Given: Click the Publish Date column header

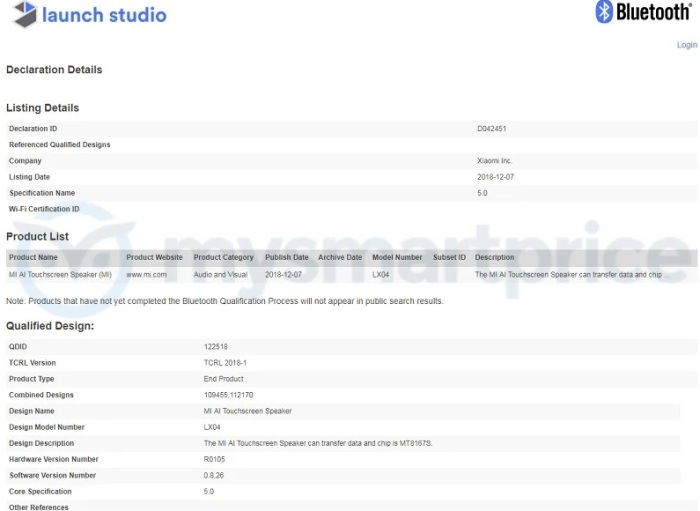Looking at the screenshot, I should [287, 257].
